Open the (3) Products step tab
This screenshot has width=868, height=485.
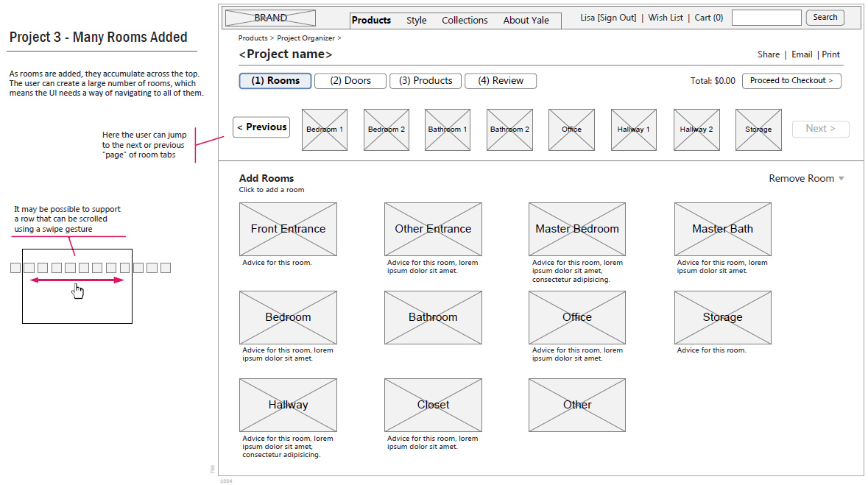[426, 81]
